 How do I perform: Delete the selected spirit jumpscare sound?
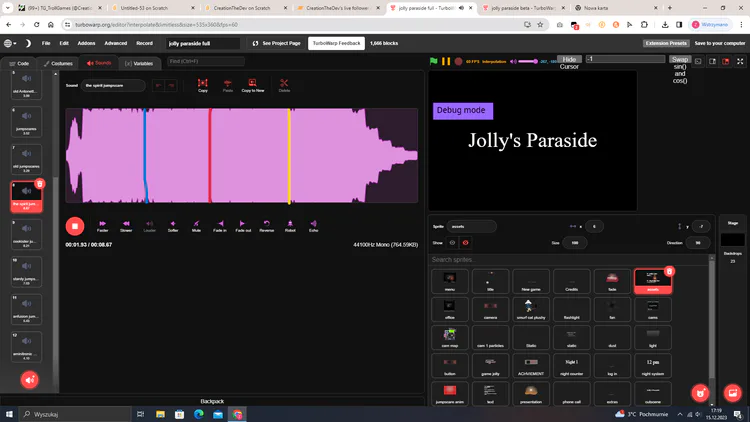tap(40, 184)
